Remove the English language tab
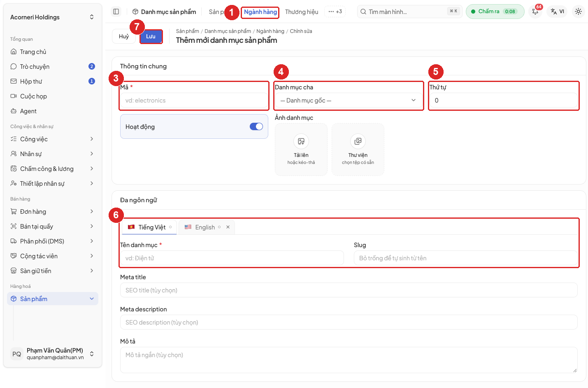Image resolution: width=588 pixels, height=388 pixels. click(x=228, y=227)
